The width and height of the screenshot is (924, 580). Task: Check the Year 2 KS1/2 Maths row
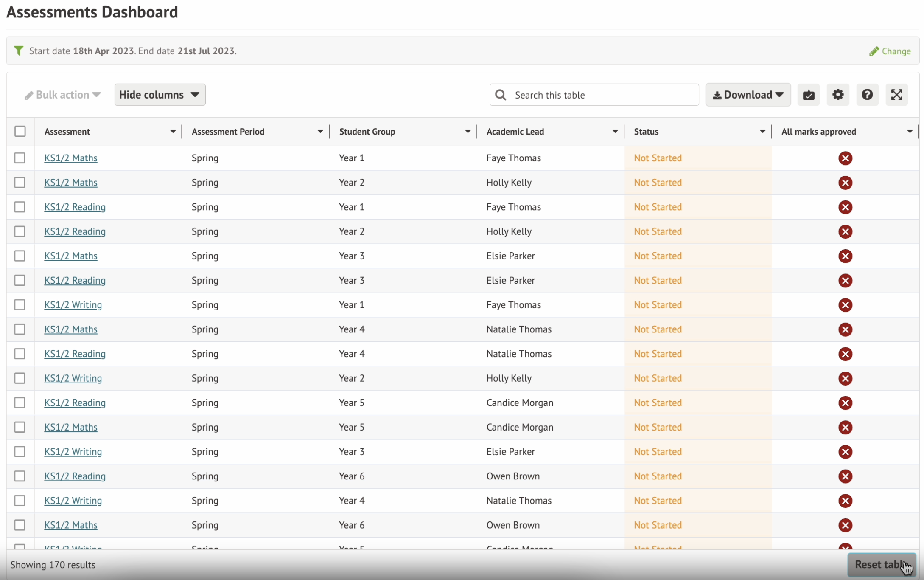(x=20, y=183)
